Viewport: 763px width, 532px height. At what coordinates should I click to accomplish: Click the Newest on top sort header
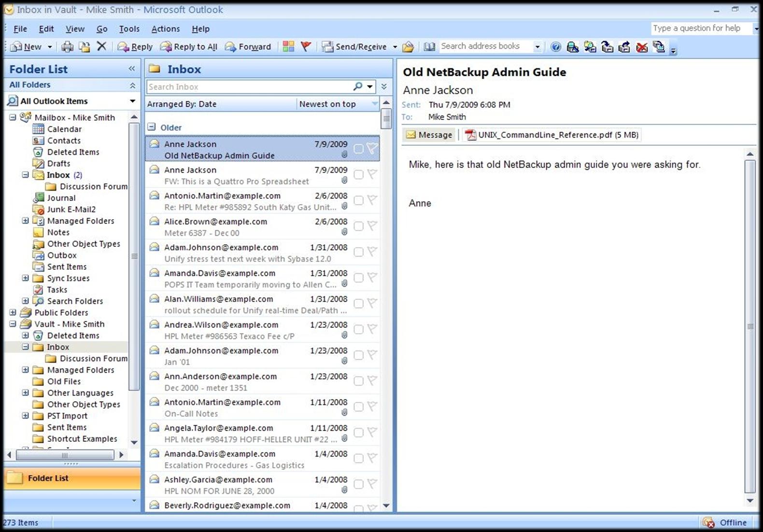tap(338, 104)
